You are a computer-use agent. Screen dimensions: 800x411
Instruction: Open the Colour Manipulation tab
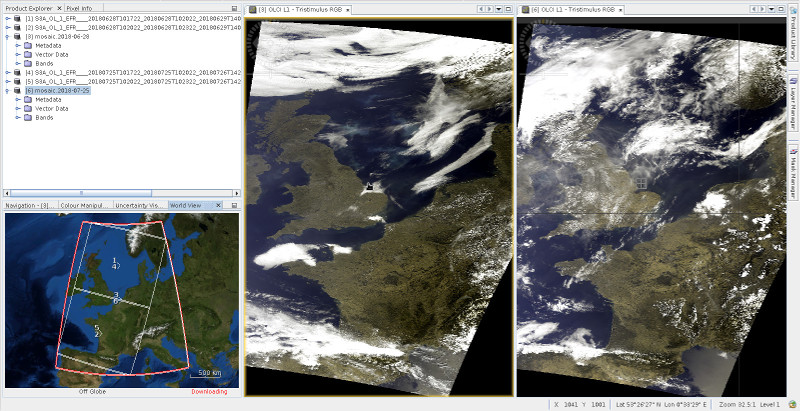click(85, 206)
